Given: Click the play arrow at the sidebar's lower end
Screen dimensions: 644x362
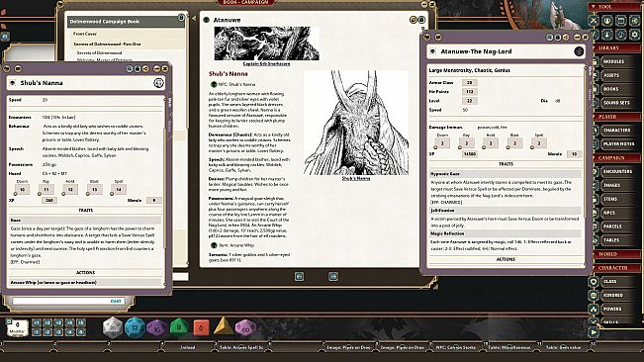Looking at the screenshot, I should pyautogui.click(x=594, y=332).
